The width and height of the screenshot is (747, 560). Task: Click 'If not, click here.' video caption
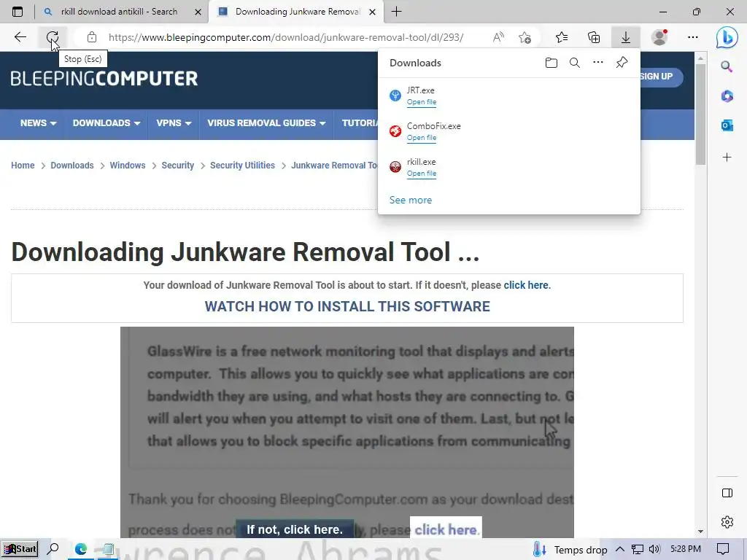295,529
